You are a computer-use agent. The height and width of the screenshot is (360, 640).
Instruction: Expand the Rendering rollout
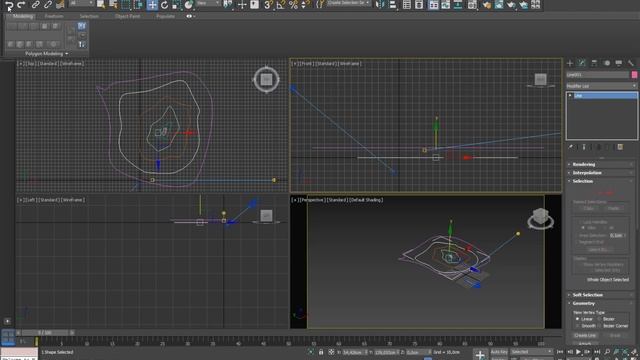(601, 164)
